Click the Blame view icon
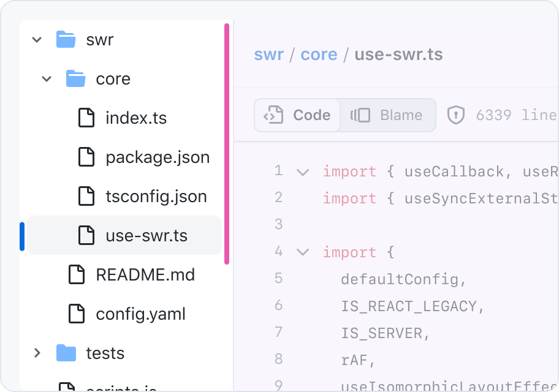559x392 pixels. click(x=360, y=115)
